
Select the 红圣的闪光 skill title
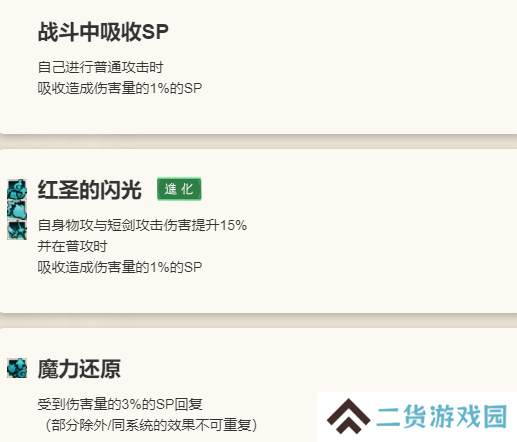tap(90, 189)
